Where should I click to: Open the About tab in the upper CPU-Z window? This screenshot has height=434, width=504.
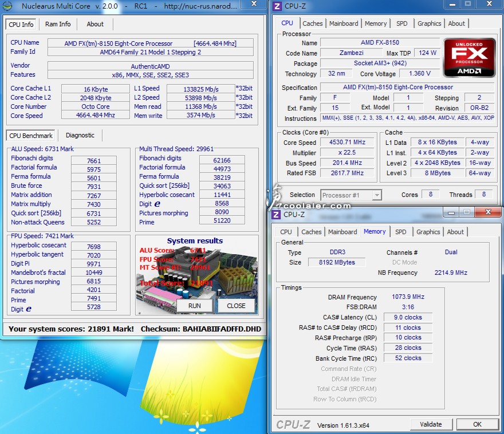click(x=456, y=23)
